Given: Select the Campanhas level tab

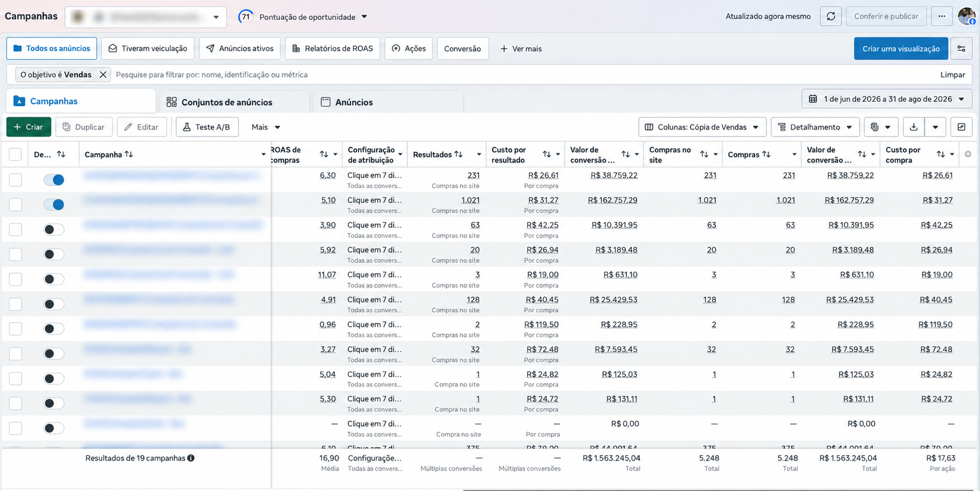Looking at the screenshot, I should click(81, 101).
